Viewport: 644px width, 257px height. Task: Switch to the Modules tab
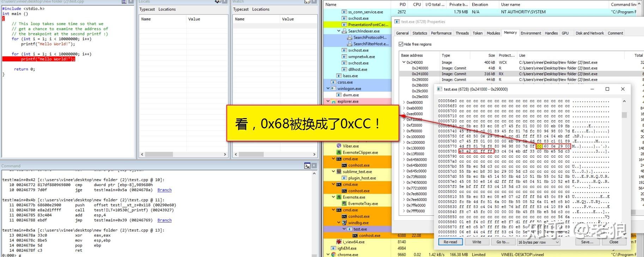click(x=493, y=33)
